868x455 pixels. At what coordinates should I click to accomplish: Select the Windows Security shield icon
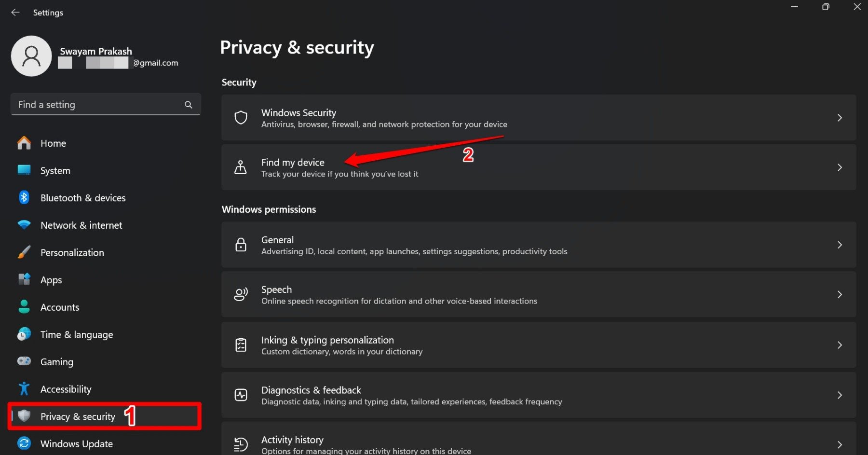241,117
